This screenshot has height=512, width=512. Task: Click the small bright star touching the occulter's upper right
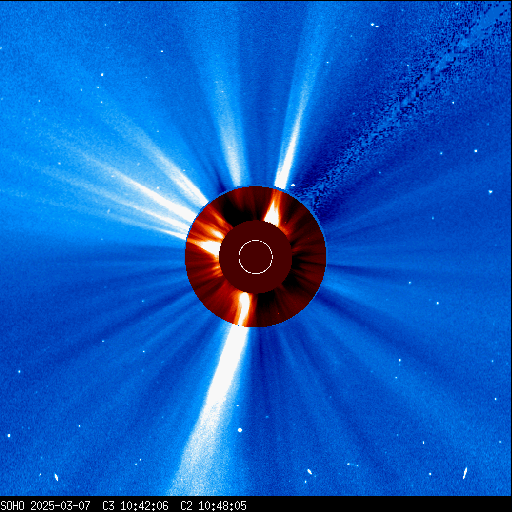pyautogui.click(x=293, y=185)
